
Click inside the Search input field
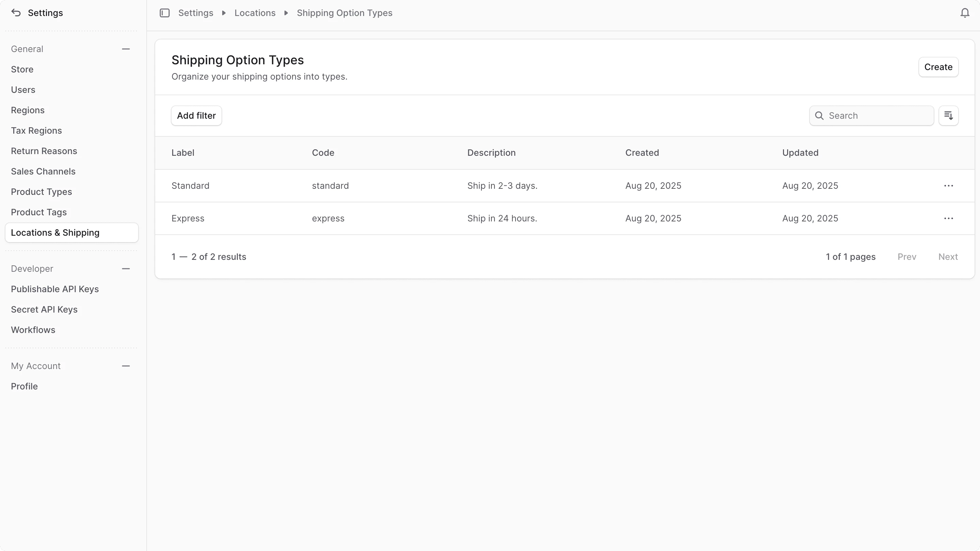coord(875,115)
